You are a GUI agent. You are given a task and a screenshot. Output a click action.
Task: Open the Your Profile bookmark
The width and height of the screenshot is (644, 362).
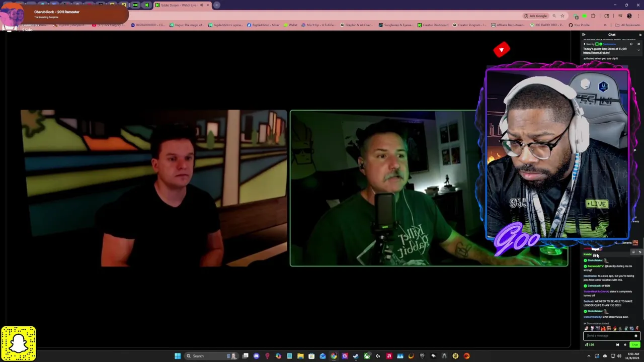pos(579,25)
